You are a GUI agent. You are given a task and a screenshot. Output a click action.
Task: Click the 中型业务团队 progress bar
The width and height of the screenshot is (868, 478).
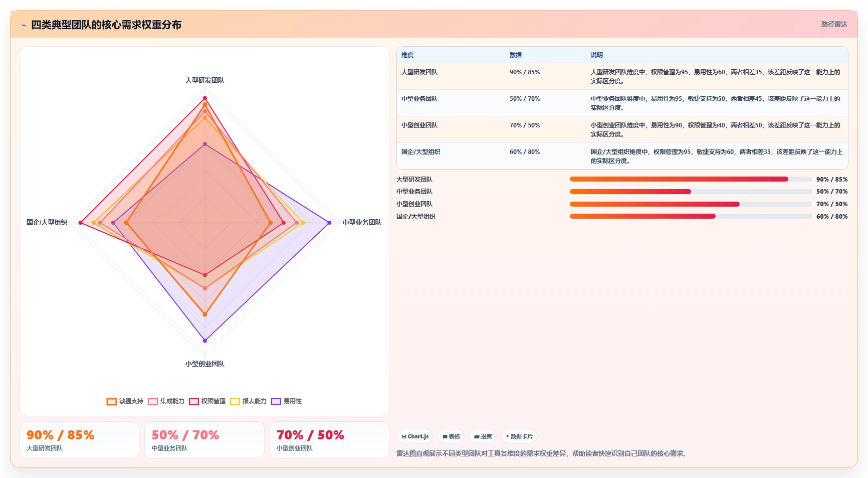tap(691, 192)
